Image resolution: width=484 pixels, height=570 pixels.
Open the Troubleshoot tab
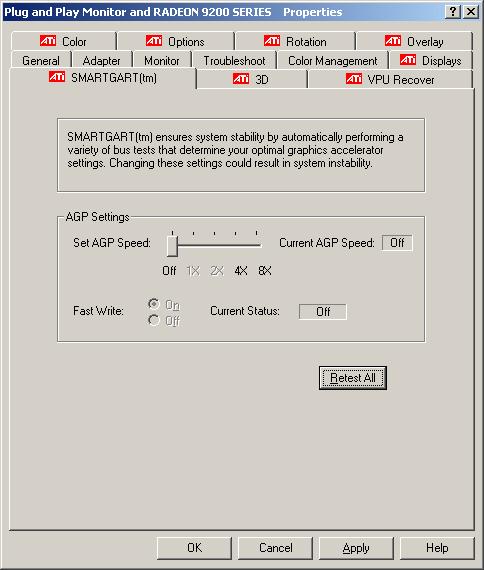(234, 60)
